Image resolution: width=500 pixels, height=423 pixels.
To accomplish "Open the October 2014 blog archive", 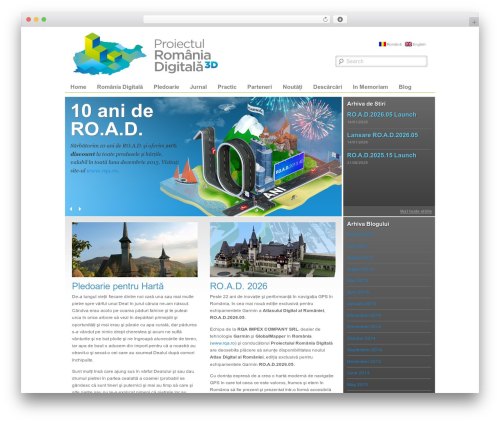I will [361, 338].
